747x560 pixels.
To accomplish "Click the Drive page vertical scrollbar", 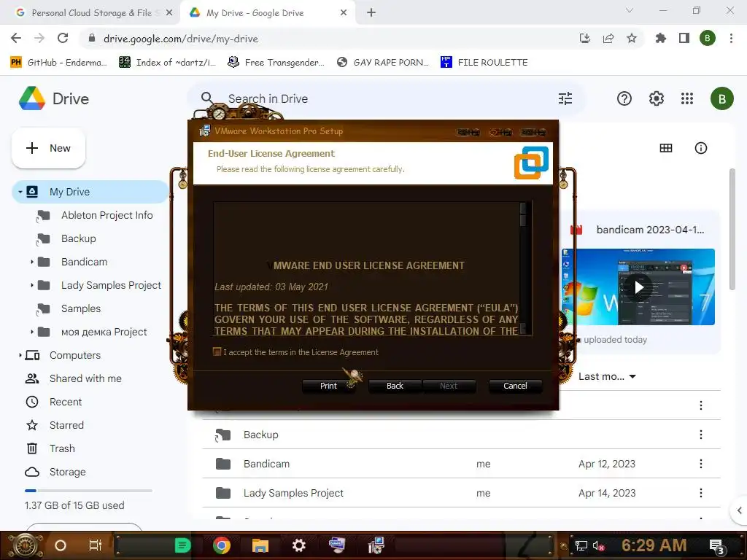I will 732,229.
